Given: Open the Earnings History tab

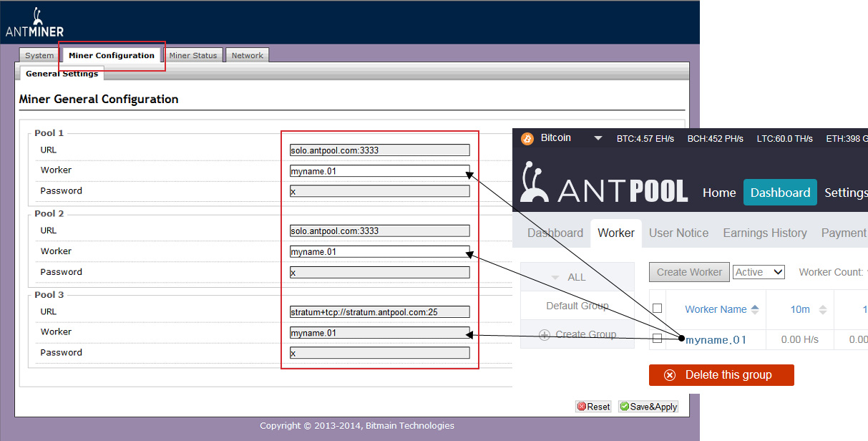Looking at the screenshot, I should (765, 233).
